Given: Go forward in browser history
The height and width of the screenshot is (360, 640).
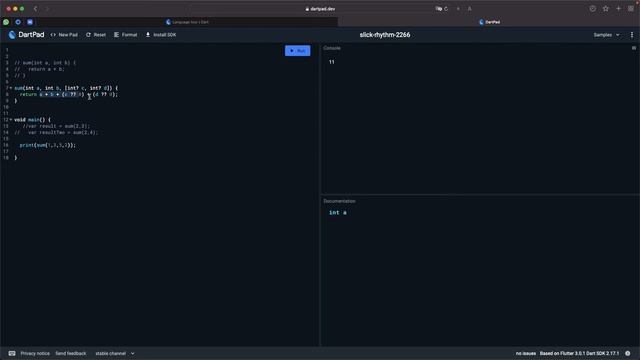Looking at the screenshot, I should 47,9.
